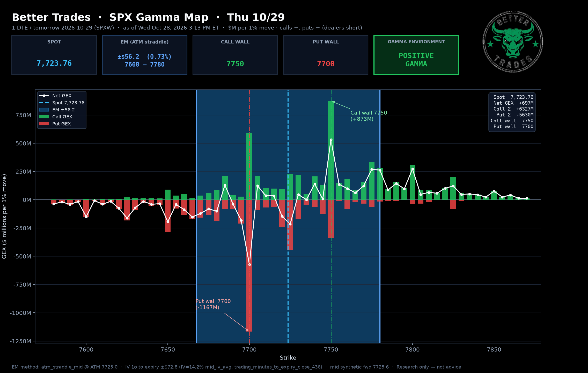Select the SPOT 7,723.76 card
The image size is (588, 373).
[54, 55]
